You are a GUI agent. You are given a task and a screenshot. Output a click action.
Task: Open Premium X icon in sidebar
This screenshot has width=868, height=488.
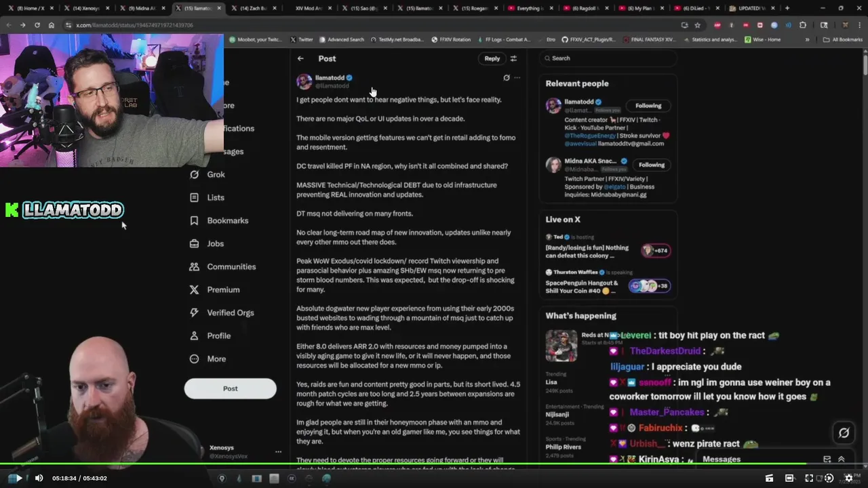point(194,289)
